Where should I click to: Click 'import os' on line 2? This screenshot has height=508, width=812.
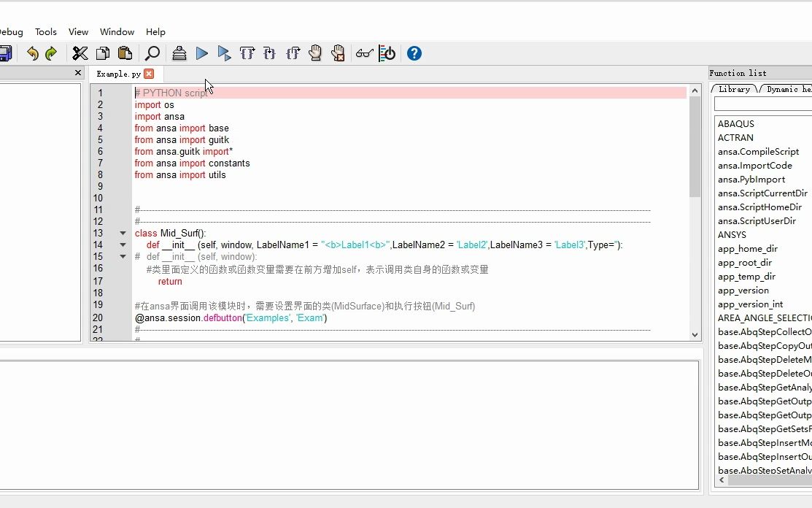click(x=155, y=105)
